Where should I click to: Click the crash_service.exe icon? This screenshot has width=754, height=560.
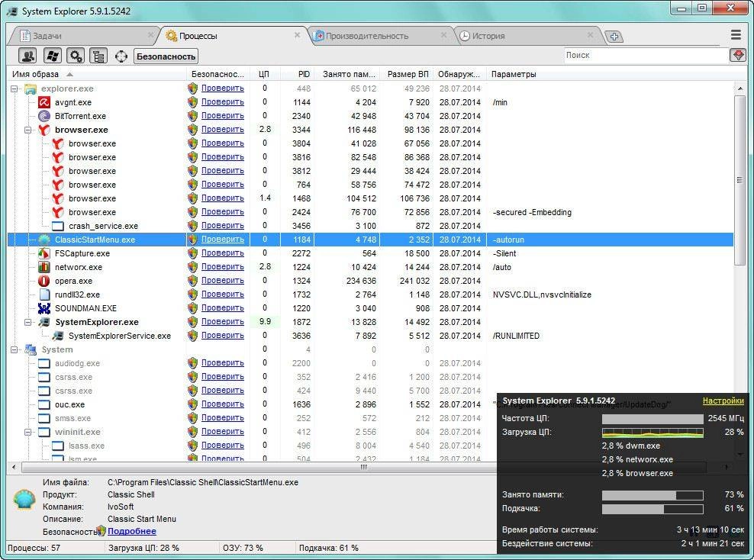pos(58,226)
